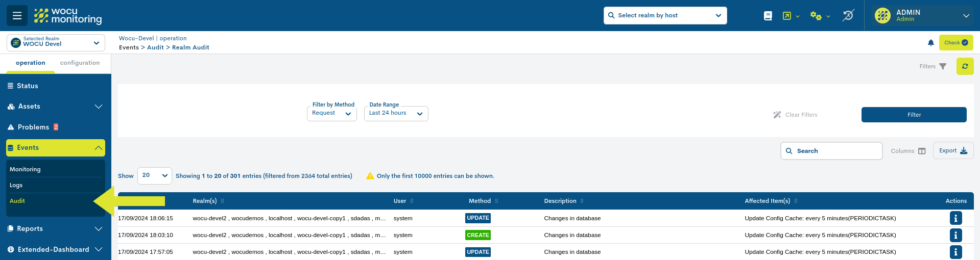Click the blue Filter button

[914, 115]
